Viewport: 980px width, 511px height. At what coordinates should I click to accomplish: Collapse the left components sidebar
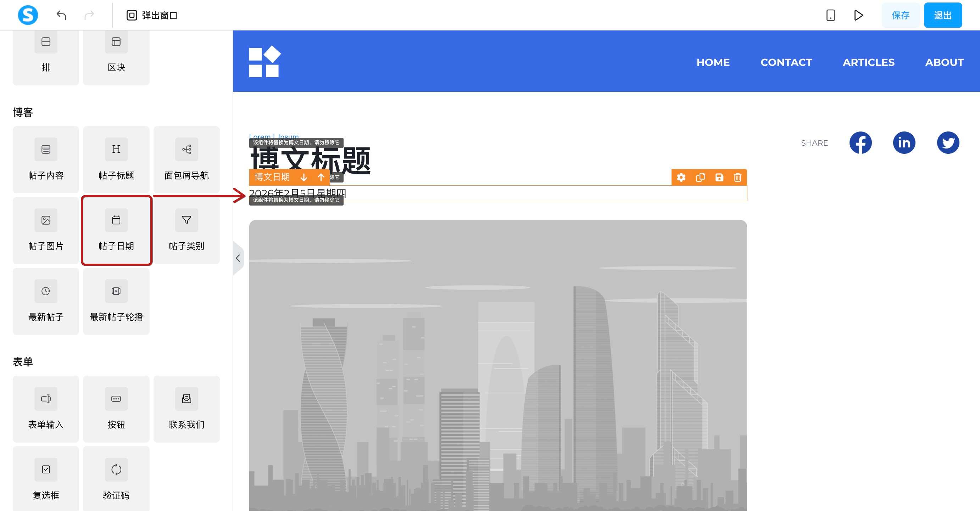(x=238, y=259)
